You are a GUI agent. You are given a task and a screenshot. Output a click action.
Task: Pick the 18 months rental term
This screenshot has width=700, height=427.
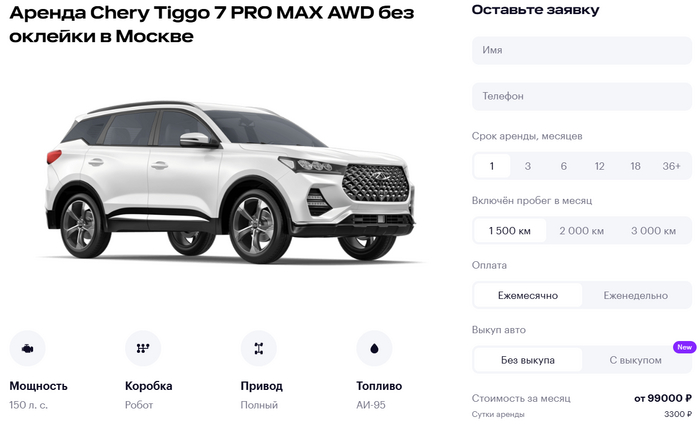pos(635,166)
